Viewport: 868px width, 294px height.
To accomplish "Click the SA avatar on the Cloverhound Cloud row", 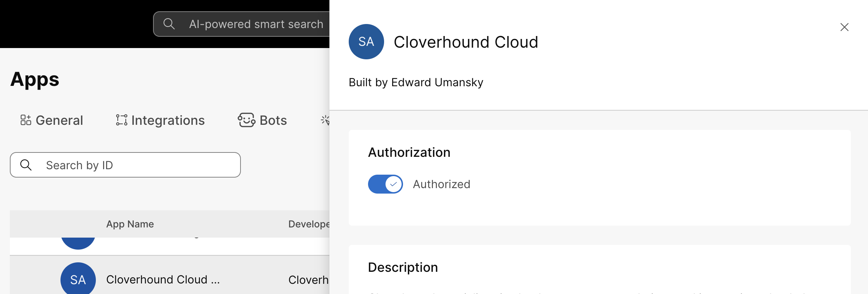I will pos(77,279).
